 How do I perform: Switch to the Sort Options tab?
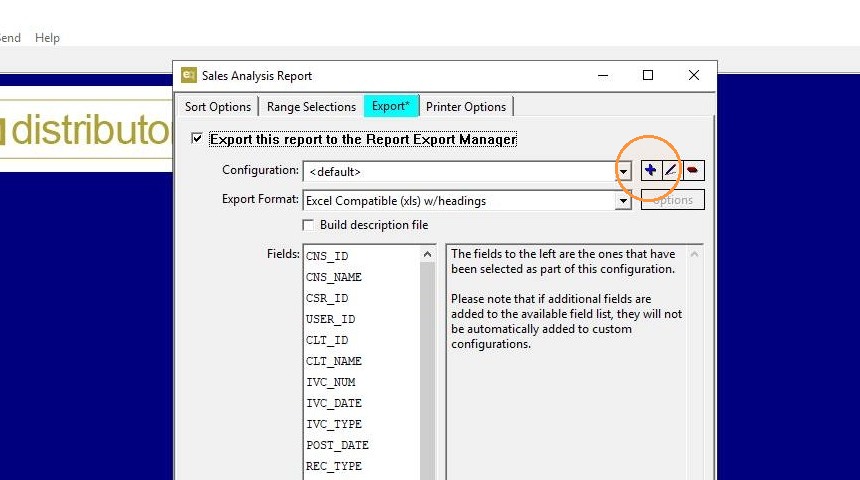click(218, 106)
